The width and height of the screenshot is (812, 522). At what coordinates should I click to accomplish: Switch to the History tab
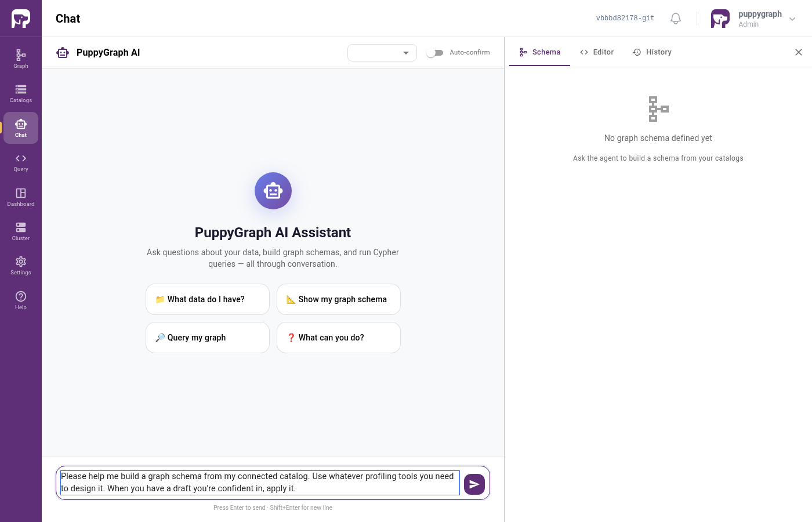pos(652,52)
